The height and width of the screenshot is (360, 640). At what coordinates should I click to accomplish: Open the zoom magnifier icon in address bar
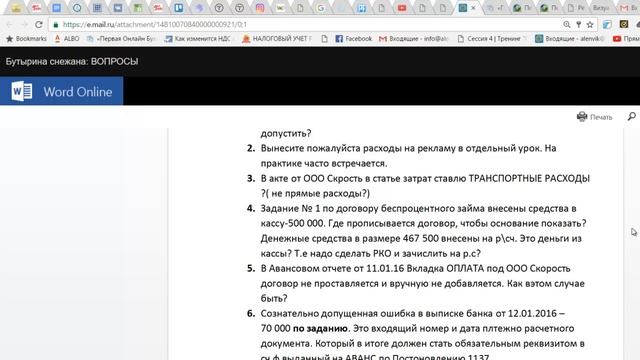(x=567, y=24)
